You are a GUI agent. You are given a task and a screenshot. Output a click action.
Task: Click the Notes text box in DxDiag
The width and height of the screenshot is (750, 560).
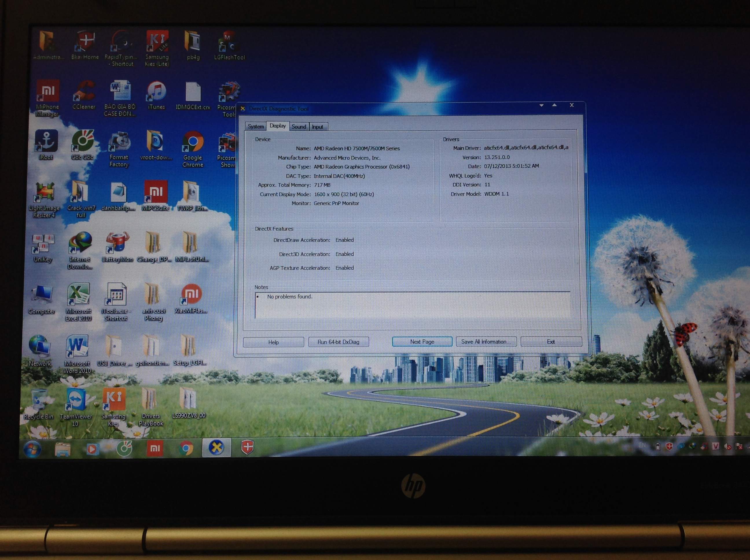412,305
